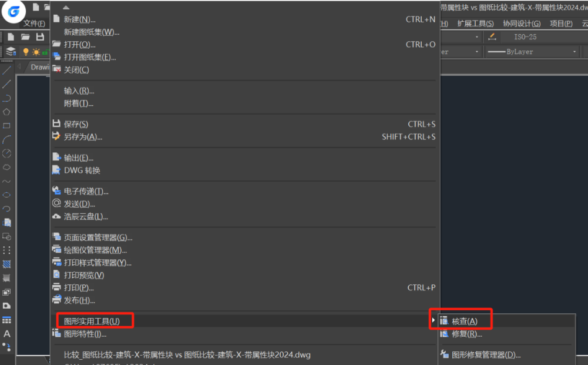Open recent file 比较_图纸比较-建筑-X-带属性块

(x=187, y=355)
